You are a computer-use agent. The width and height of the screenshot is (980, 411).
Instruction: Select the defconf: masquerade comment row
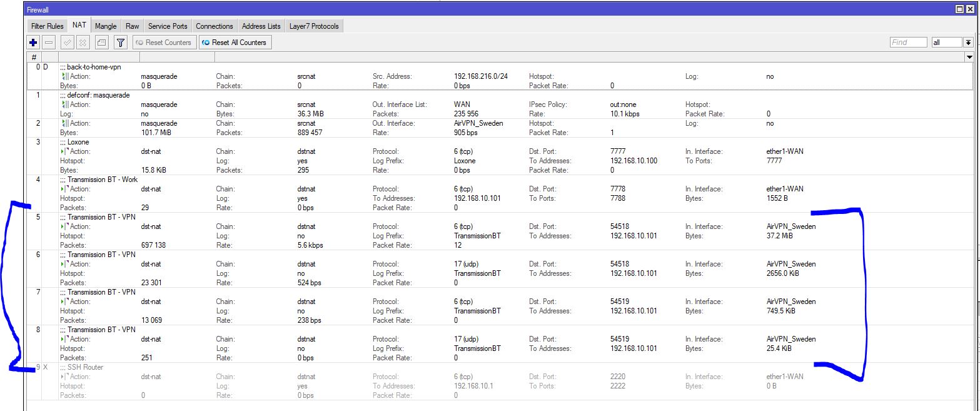point(94,95)
